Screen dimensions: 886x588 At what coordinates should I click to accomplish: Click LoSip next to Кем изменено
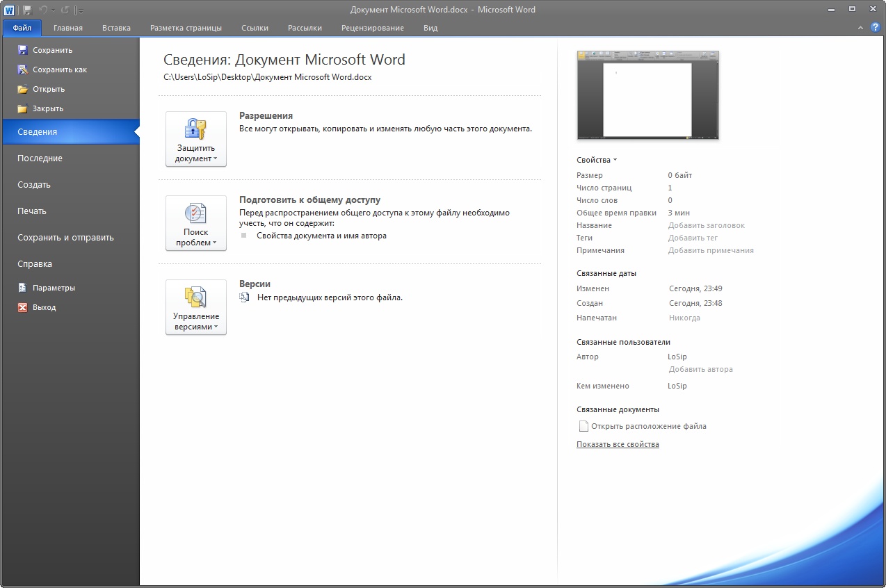click(677, 386)
